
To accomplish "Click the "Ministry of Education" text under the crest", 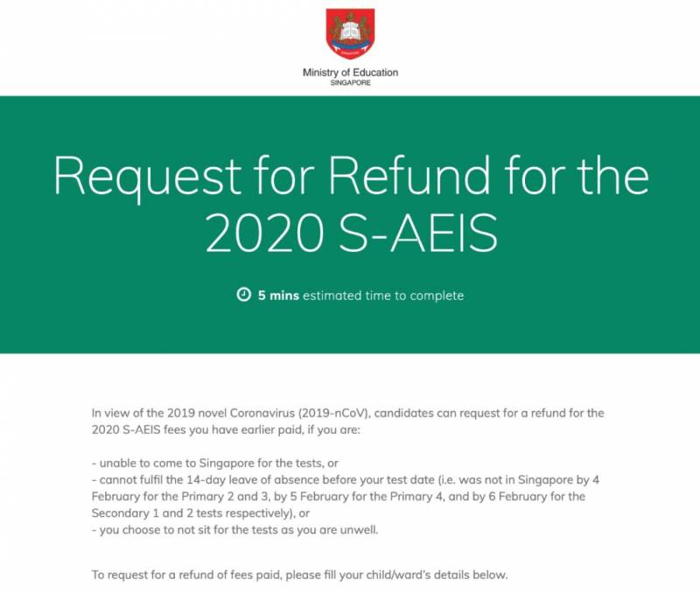I will (350, 73).
